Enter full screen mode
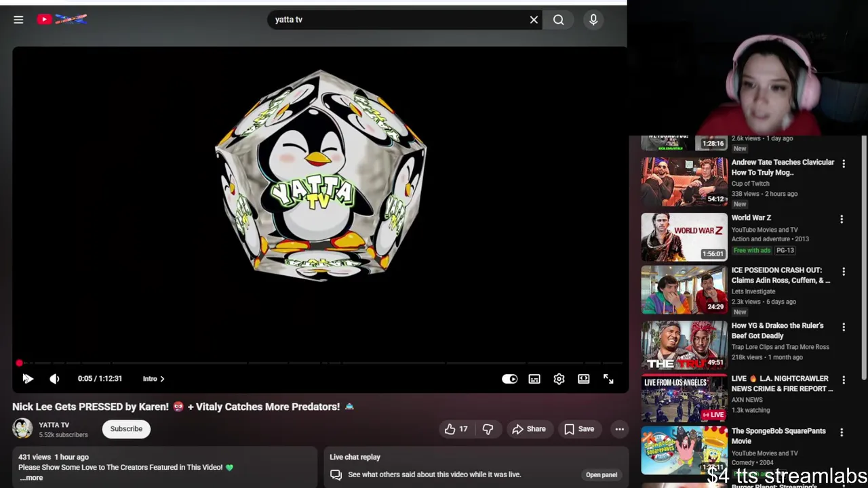Image resolution: width=868 pixels, height=488 pixels. click(x=608, y=379)
